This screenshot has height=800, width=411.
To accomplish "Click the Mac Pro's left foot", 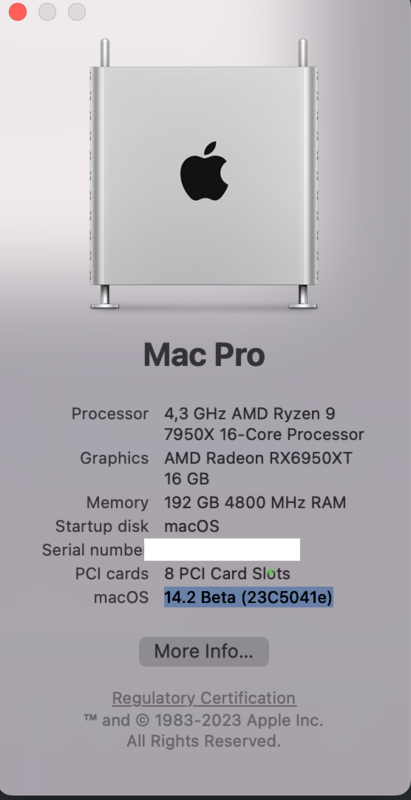I will pos(105,297).
